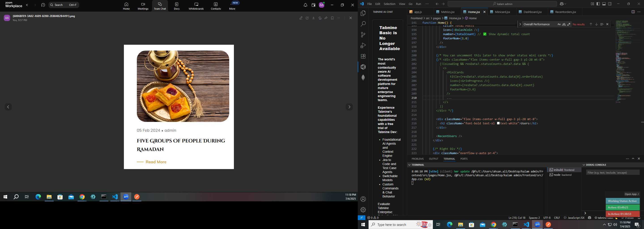Click debug console filter input

(x=613, y=172)
